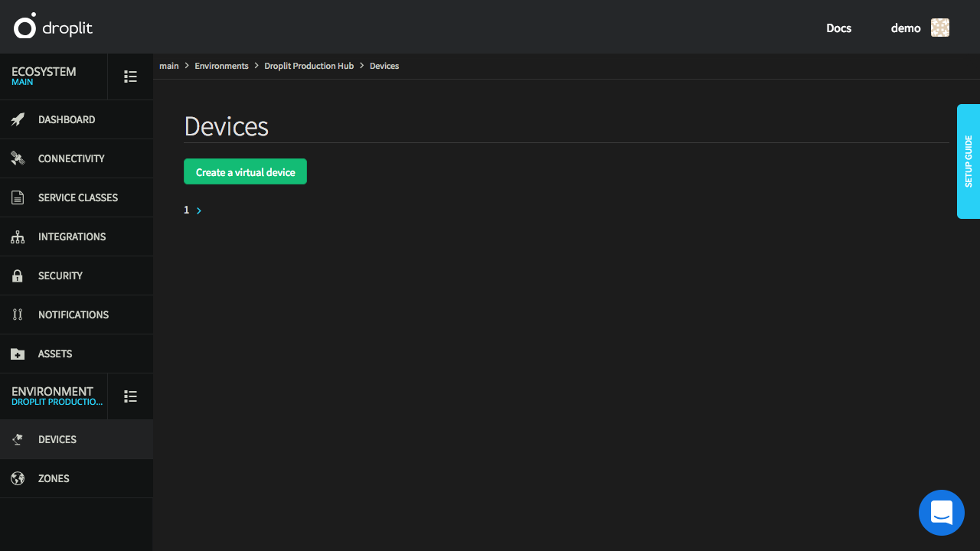Select Devices in the sidebar
This screenshot has height=551, width=980.
(77, 439)
